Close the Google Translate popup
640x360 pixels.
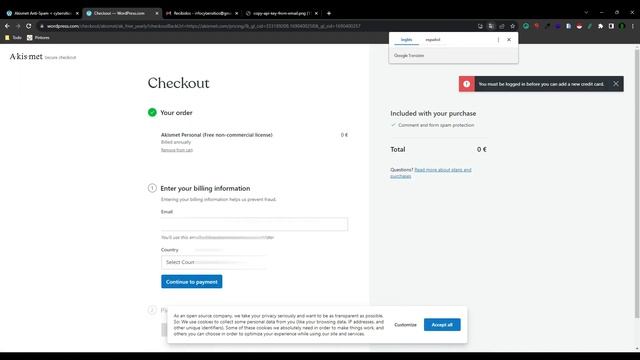pyautogui.click(x=509, y=40)
